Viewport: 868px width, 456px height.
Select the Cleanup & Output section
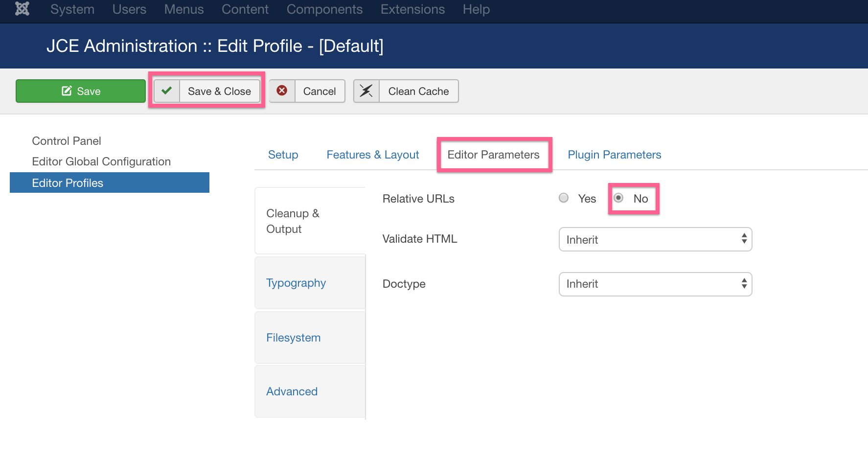(310, 221)
